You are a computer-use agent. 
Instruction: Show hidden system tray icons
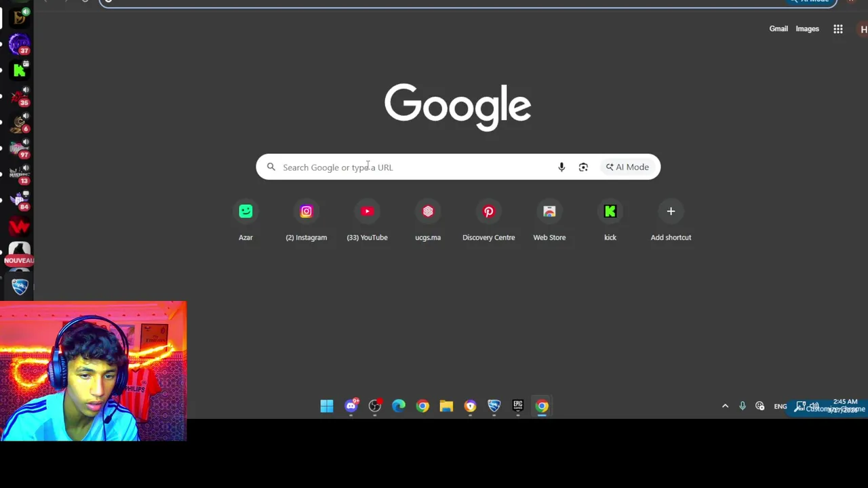click(725, 406)
